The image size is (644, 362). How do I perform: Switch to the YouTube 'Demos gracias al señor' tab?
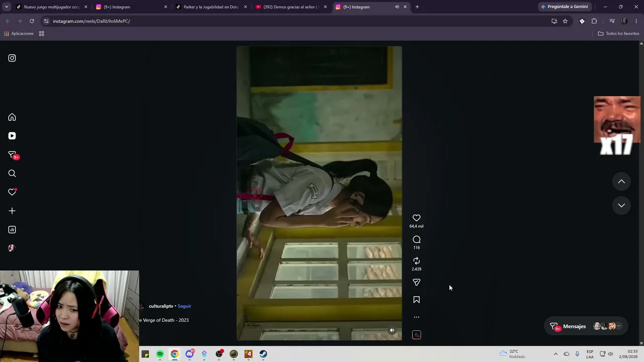291,7
